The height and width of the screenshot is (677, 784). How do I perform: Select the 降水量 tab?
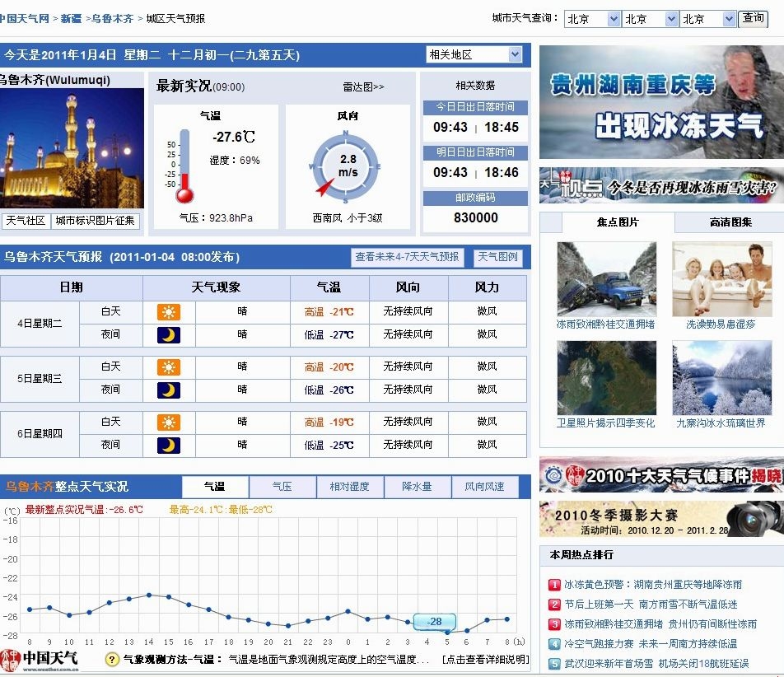point(417,487)
